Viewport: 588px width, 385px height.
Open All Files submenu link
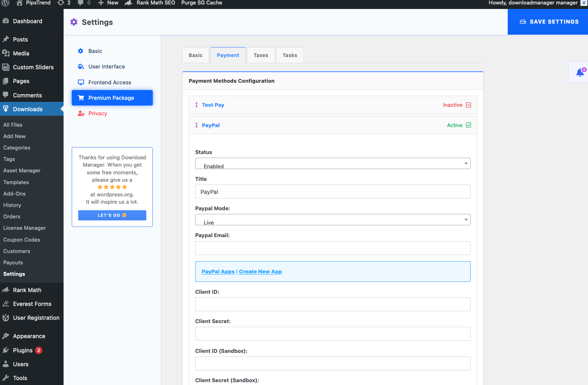click(x=13, y=125)
